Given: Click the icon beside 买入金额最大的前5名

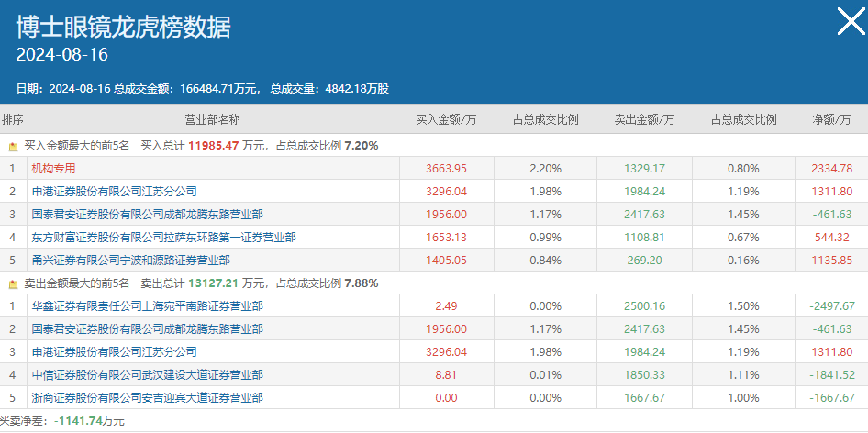Looking at the screenshot, I should click(x=13, y=147).
